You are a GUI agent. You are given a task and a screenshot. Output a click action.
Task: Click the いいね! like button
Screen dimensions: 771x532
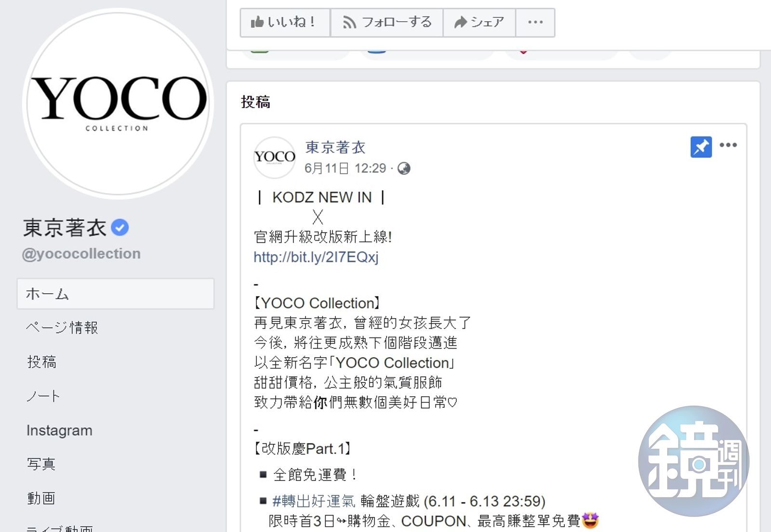point(285,22)
